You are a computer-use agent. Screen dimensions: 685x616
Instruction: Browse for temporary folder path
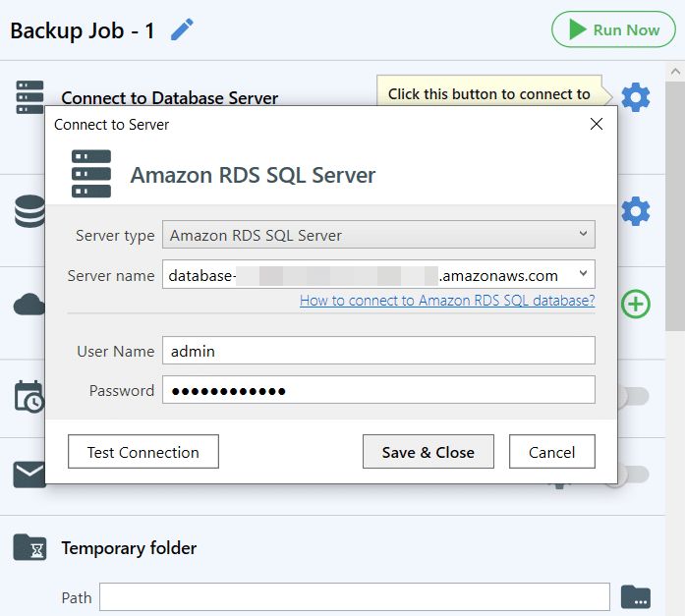(x=636, y=596)
